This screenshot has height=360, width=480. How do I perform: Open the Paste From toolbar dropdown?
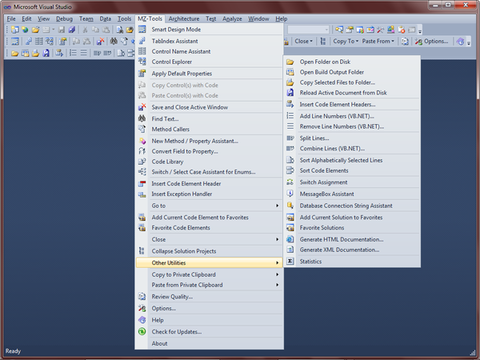pos(378,41)
